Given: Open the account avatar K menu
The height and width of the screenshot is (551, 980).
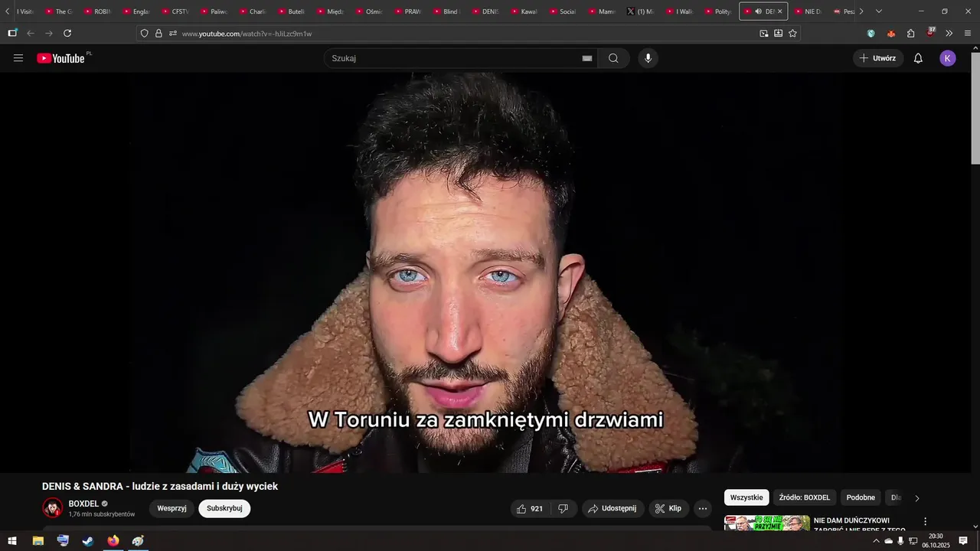Looking at the screenshot, I should (x=948, y=58).
